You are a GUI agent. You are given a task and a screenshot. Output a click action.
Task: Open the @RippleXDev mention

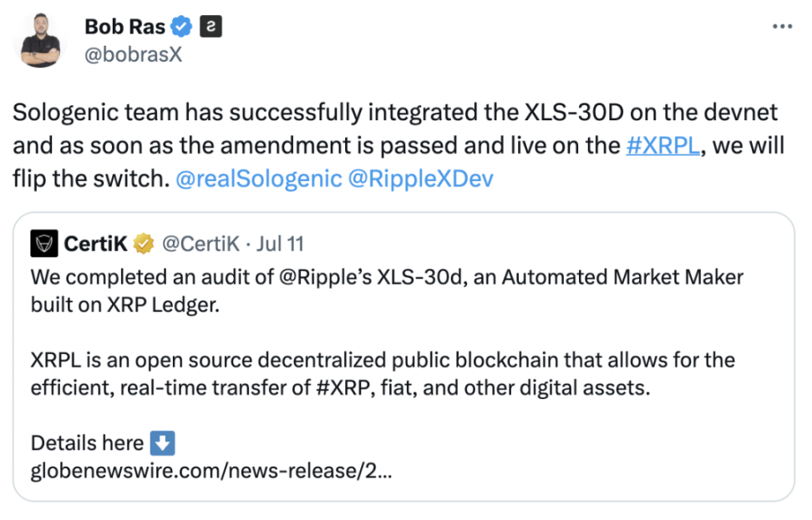click(424, 178)
